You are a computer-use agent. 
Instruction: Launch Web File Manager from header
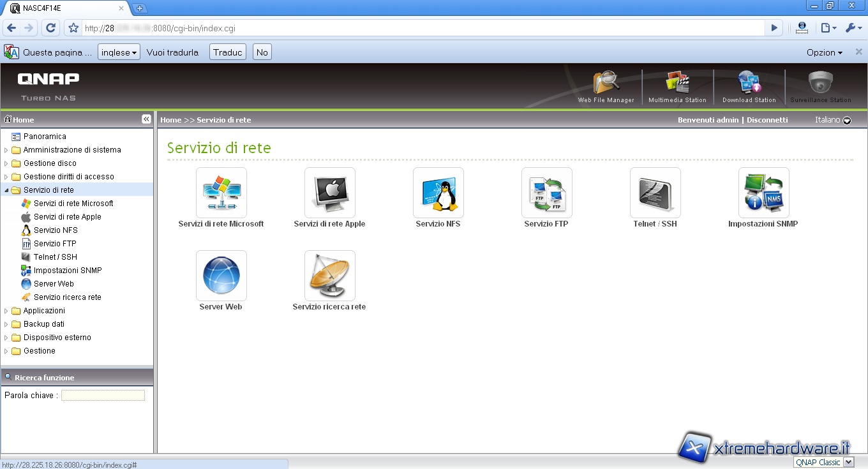[606, 85]
